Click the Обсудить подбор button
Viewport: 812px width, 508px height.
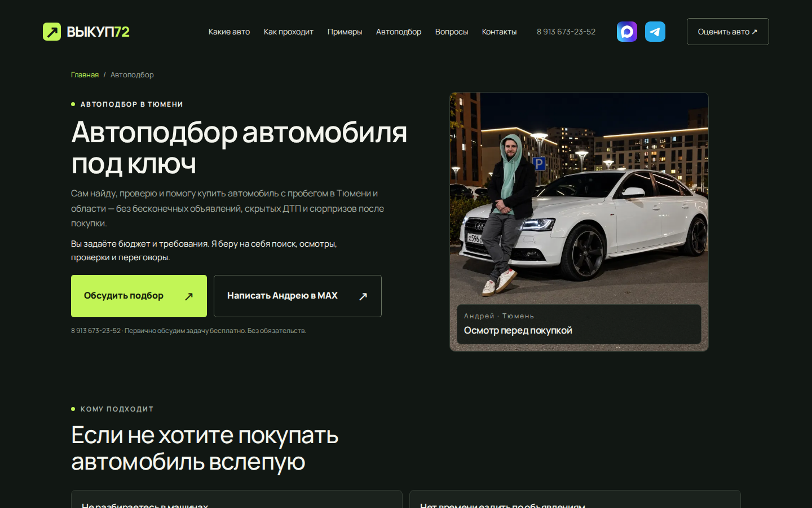click(x=139, y=296)
